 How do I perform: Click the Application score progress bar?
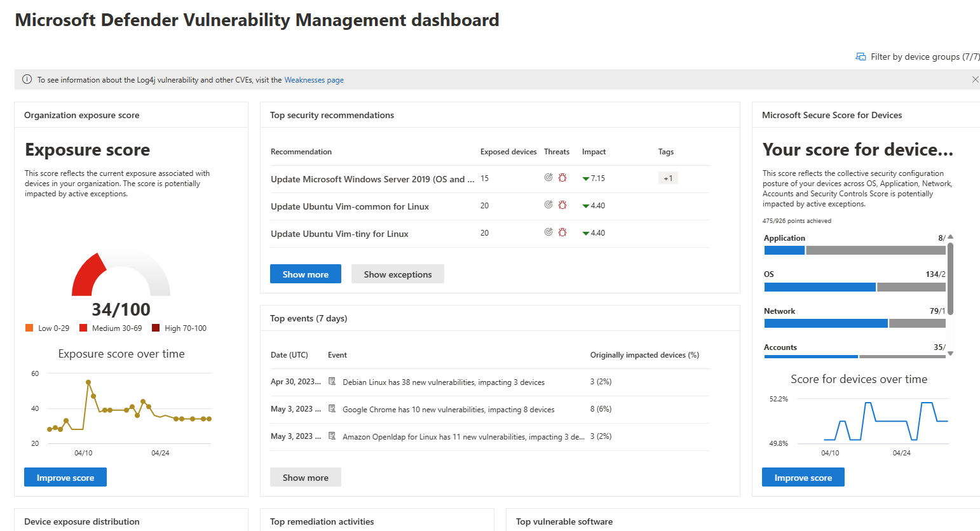tap(855, 250)
